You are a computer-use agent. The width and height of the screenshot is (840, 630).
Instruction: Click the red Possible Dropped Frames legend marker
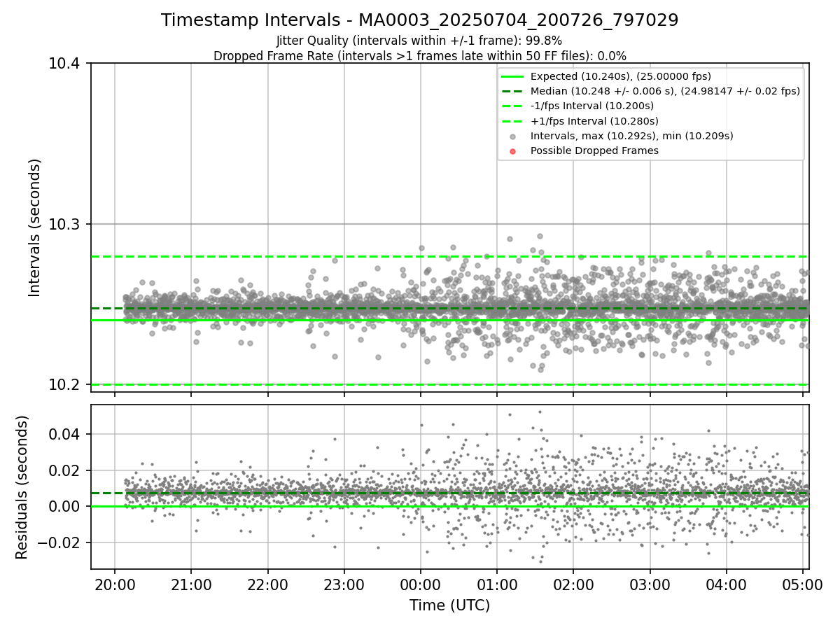click(512, 151)
